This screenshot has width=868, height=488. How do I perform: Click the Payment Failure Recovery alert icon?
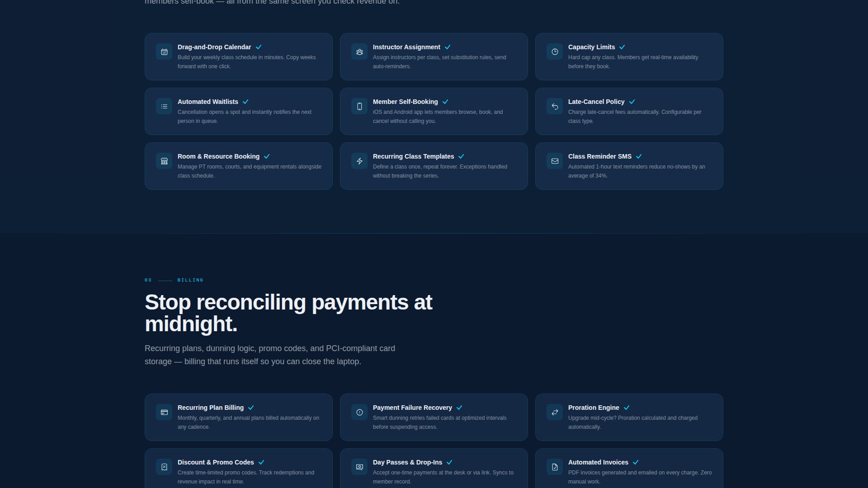(x=359, y=413)
